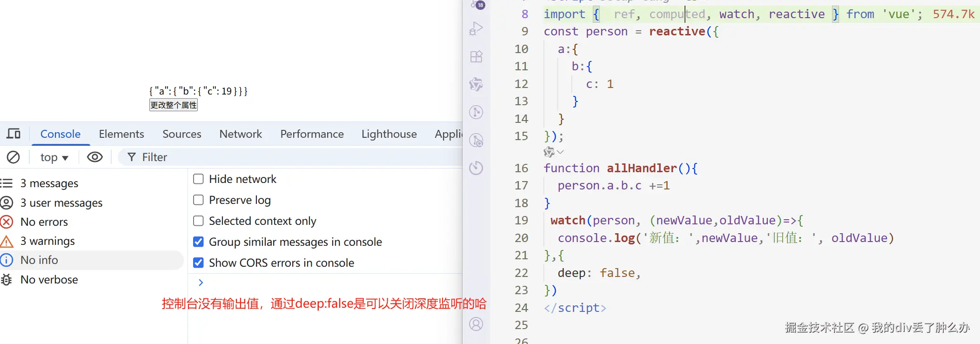Select the 3 user messages row

92,203
